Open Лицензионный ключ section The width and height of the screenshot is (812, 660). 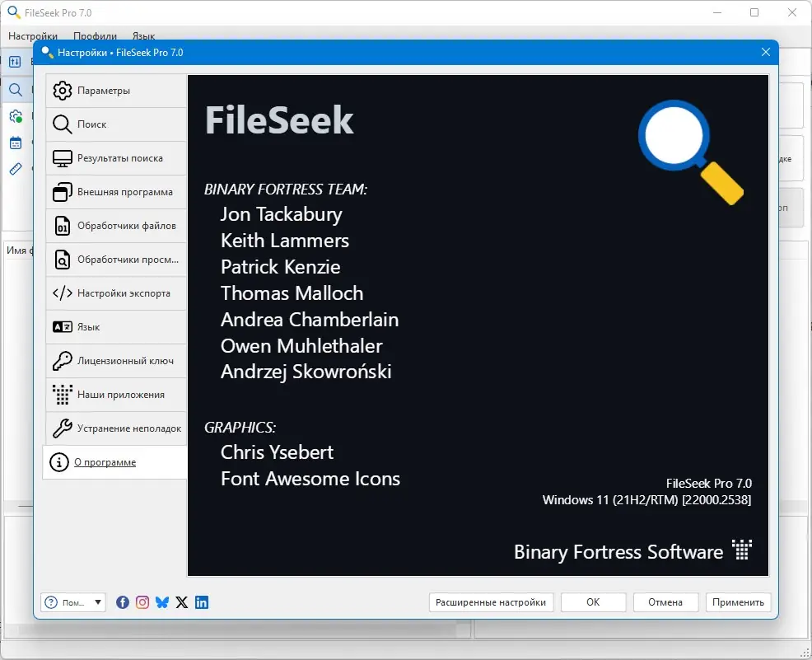pyautogui.click(x=116, y=361)
